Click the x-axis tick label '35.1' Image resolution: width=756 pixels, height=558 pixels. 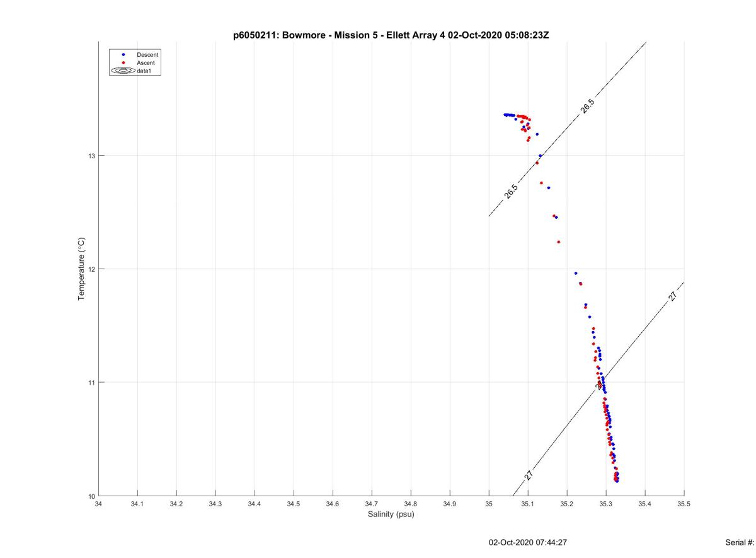point(528,504)
